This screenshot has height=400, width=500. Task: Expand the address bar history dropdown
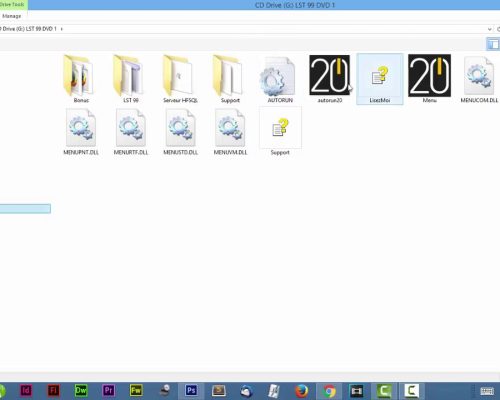coord(489,29)
